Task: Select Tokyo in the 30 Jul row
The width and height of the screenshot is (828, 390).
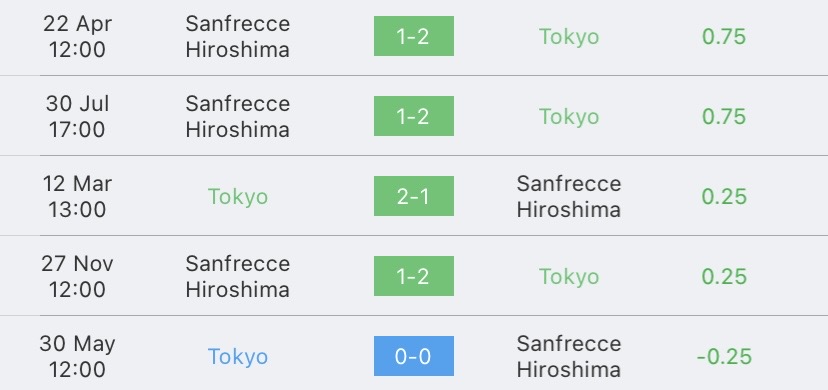Action: 569,117
